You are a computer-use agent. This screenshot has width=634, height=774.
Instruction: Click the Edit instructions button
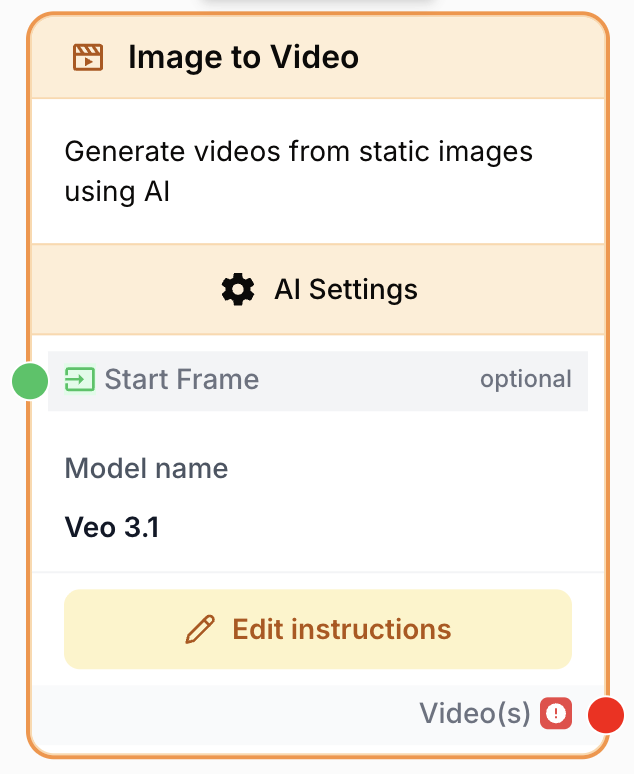318,629
